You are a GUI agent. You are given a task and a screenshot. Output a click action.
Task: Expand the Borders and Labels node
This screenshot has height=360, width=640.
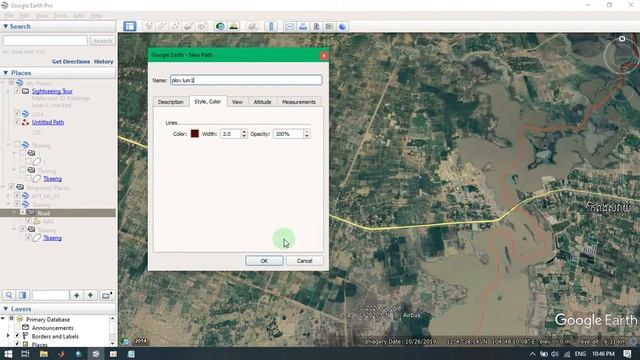pyautogui.click(x=8, y=336)
